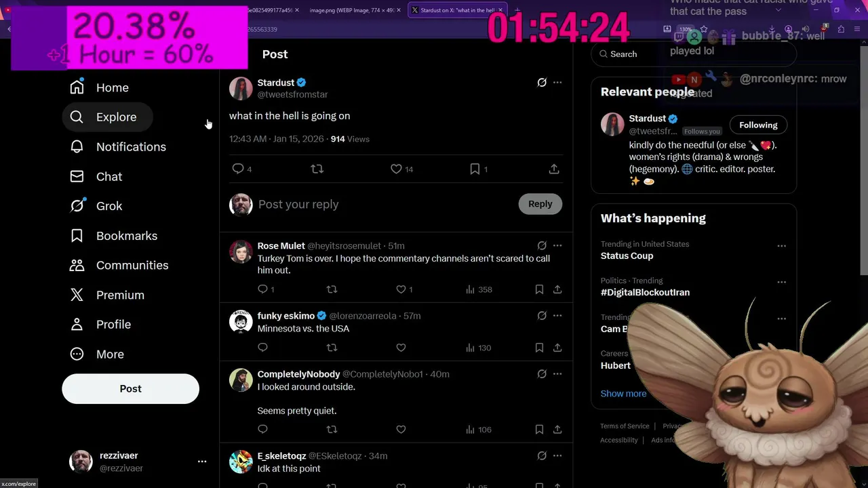View analytics of Rose Mulet's reply
The width and height of the screenshot is (868, 488).
[479, 289]
